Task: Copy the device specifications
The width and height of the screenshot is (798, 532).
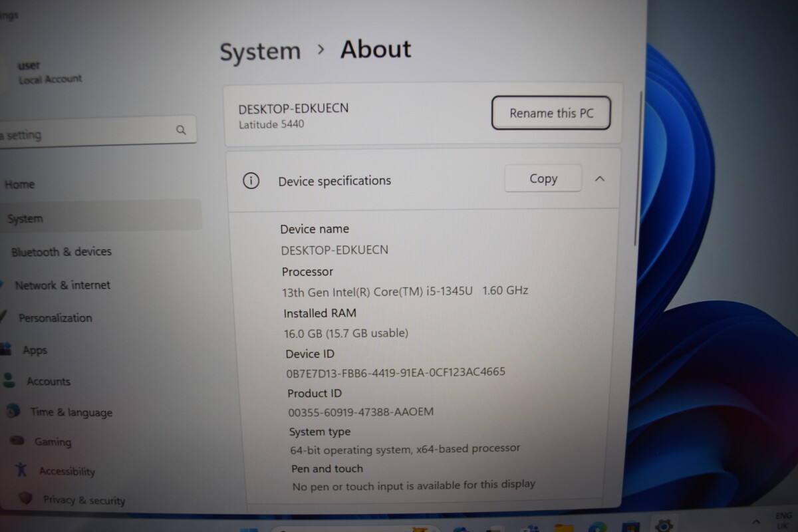Action: (x=543, y=178)
